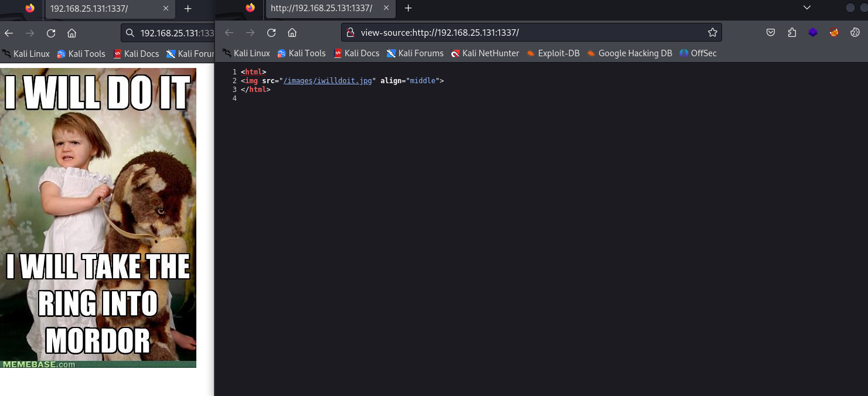Close the view-source tab in right window
The image size is (868, 396).
386,8
